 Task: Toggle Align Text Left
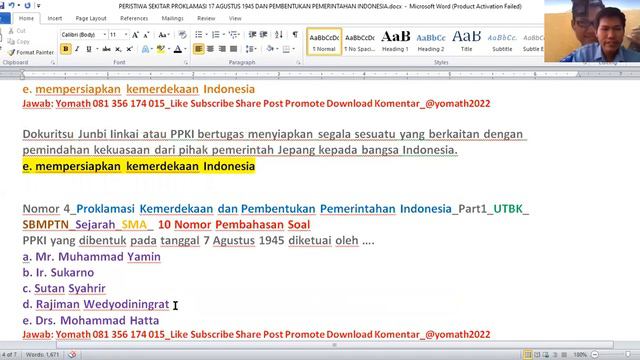[198, 49]
